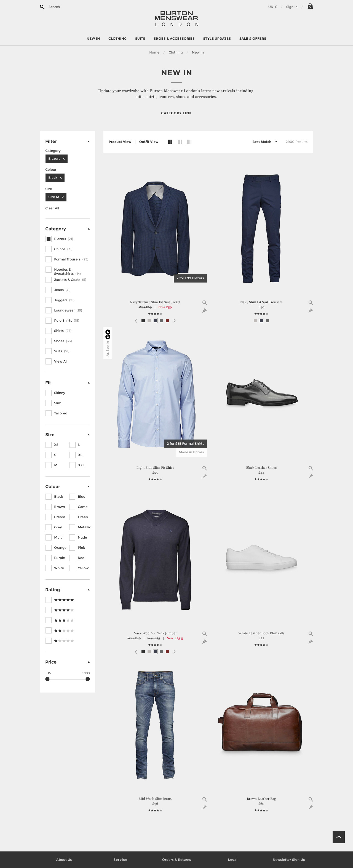
Task: Click the search magnifier icon in header
Action: click(42, 7)
